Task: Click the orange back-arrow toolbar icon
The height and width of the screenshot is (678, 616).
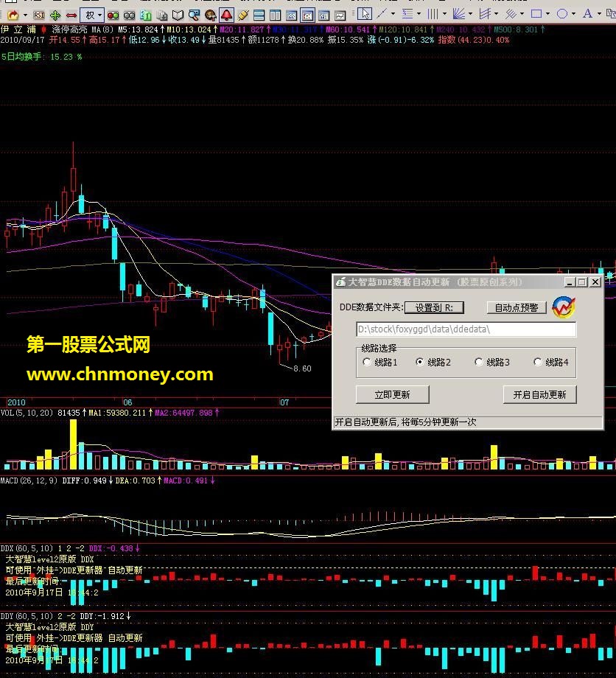Action: 13,15
